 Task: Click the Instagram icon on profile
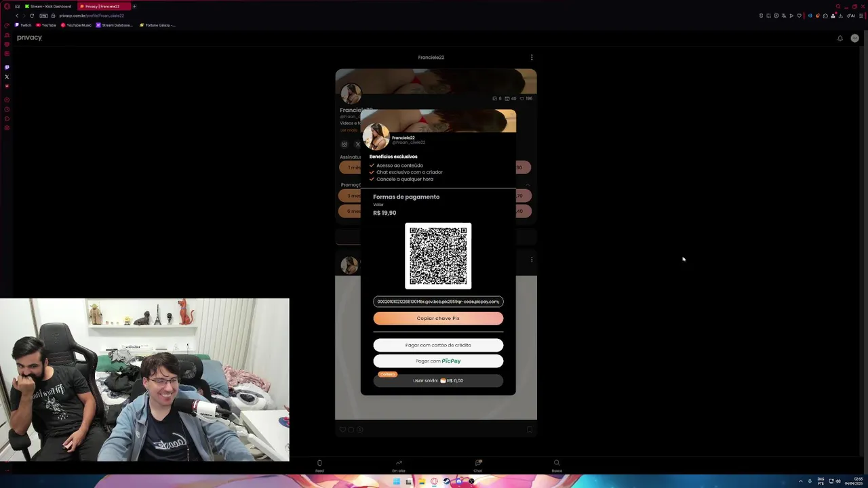click(344, 144)
